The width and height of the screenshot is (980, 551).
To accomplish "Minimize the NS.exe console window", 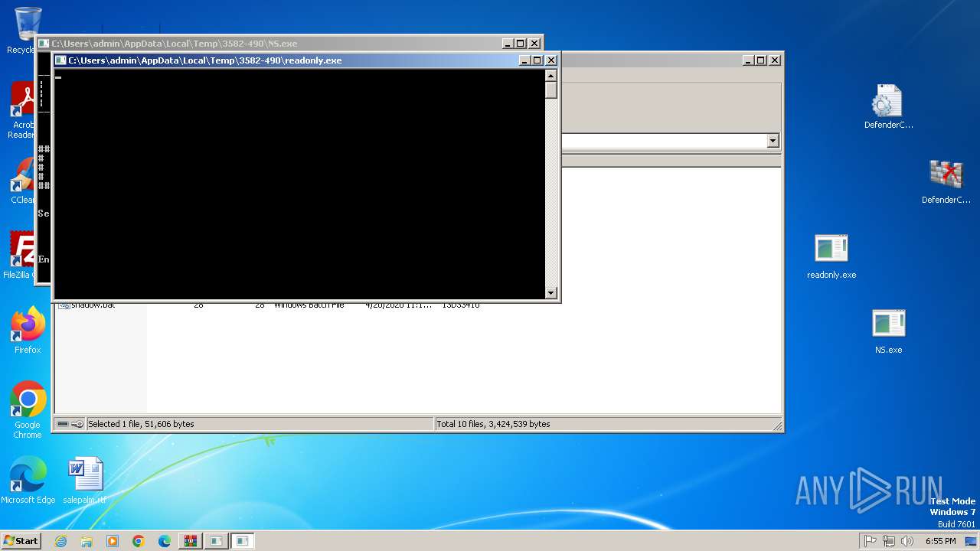I will click(508, 44).
